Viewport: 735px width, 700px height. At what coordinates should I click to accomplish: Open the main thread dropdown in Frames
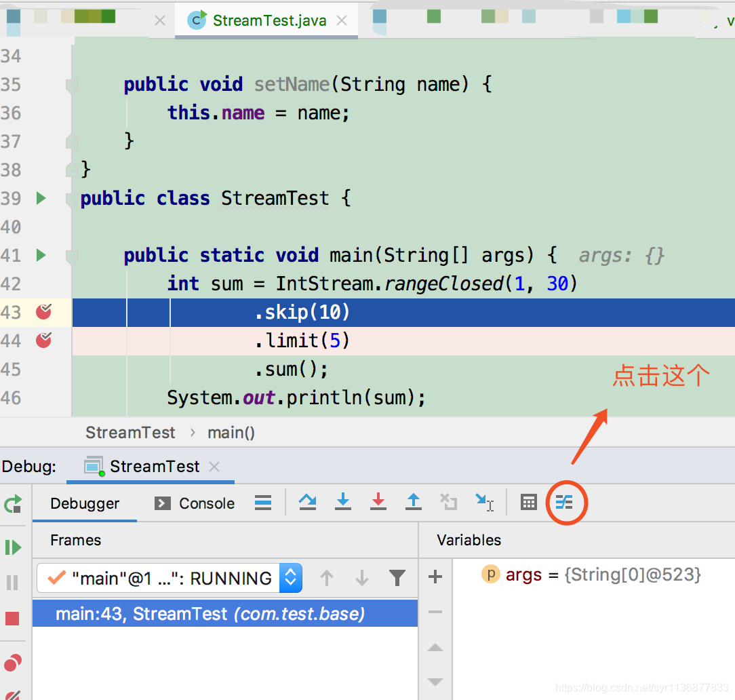[x=291, y=578]
